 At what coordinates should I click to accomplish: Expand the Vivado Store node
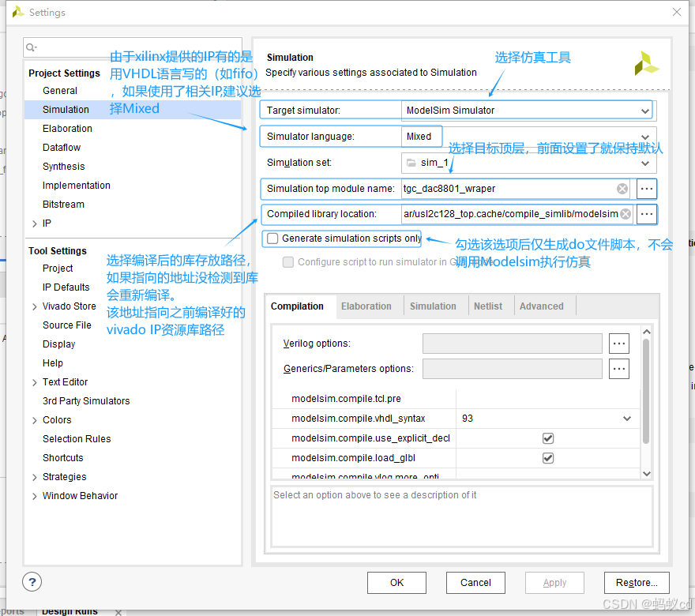35,306
